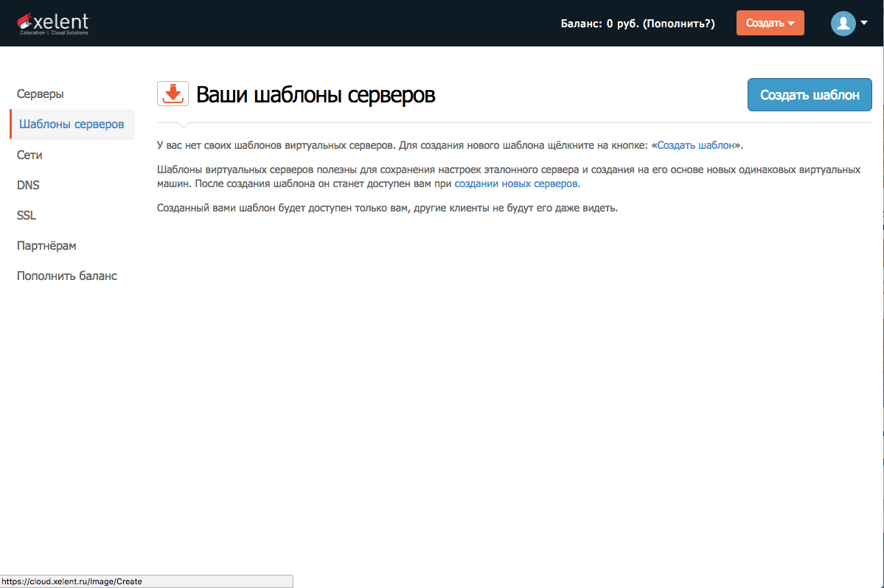Screen dimensions: 884x588
Task: Open Пополнить баланс from the sidebar menu
Action: point(66,276)
